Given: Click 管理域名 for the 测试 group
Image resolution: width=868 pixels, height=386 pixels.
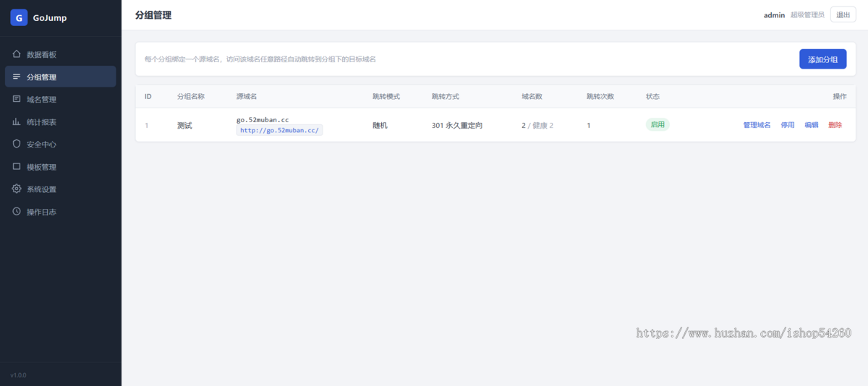Looking at the screenshot, I should click(x=757, y=125).
